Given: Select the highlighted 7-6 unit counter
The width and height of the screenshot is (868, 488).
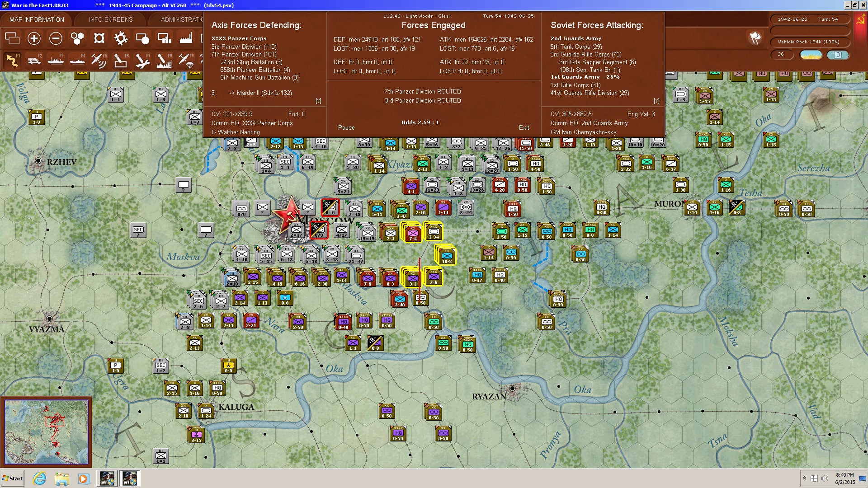Looking at the screenshot, I should (x=434, y=277).
